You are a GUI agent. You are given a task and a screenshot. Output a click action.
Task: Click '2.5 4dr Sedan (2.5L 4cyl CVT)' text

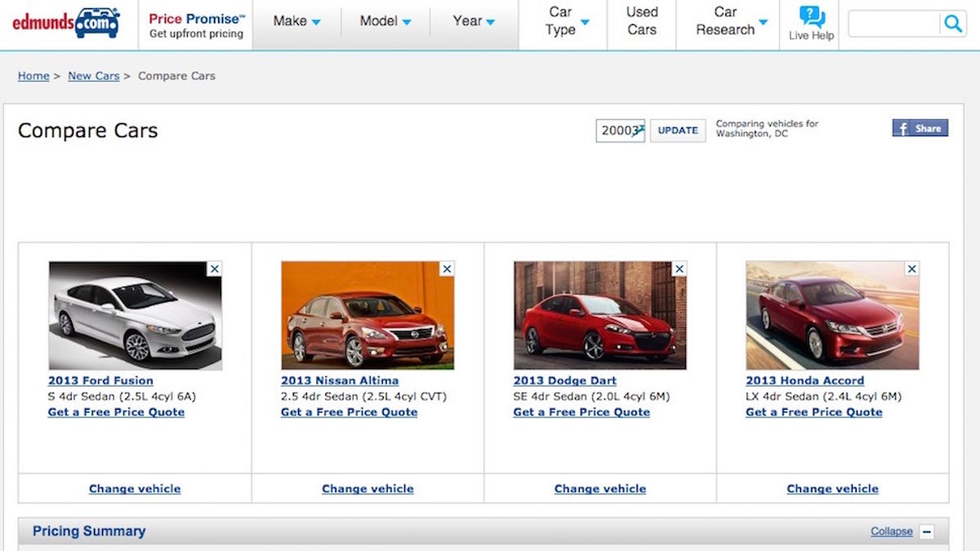[x=364, y=397]
